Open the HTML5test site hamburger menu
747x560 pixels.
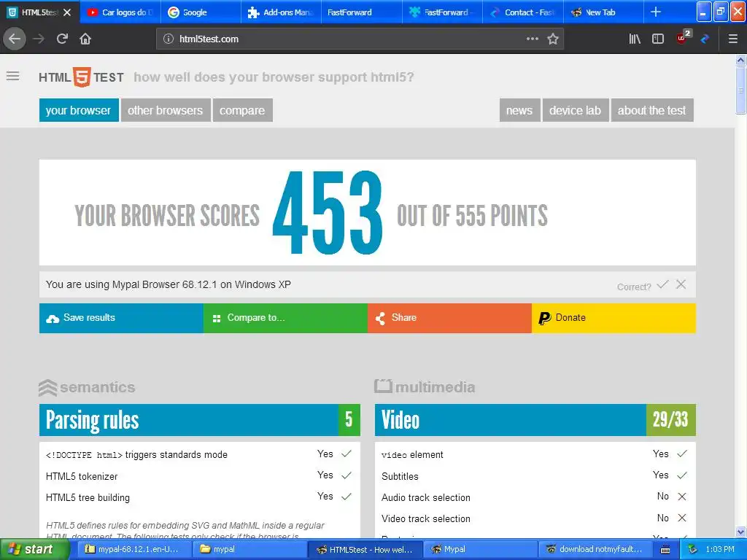tap(13, 76)
